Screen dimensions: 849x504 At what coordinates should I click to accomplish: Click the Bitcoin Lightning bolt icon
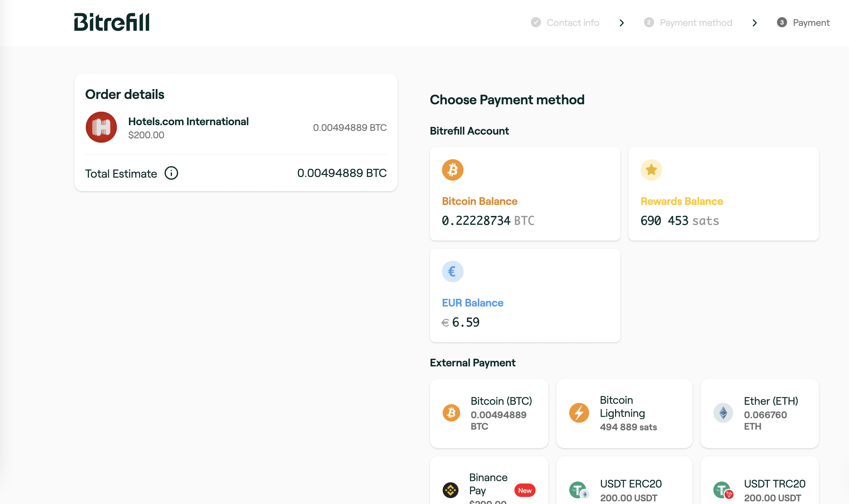click(x=579, y=413)
